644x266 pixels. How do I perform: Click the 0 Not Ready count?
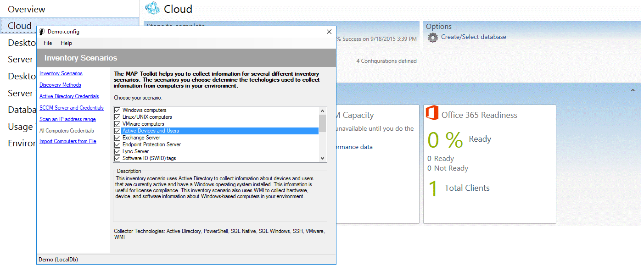tap(448, 168)
